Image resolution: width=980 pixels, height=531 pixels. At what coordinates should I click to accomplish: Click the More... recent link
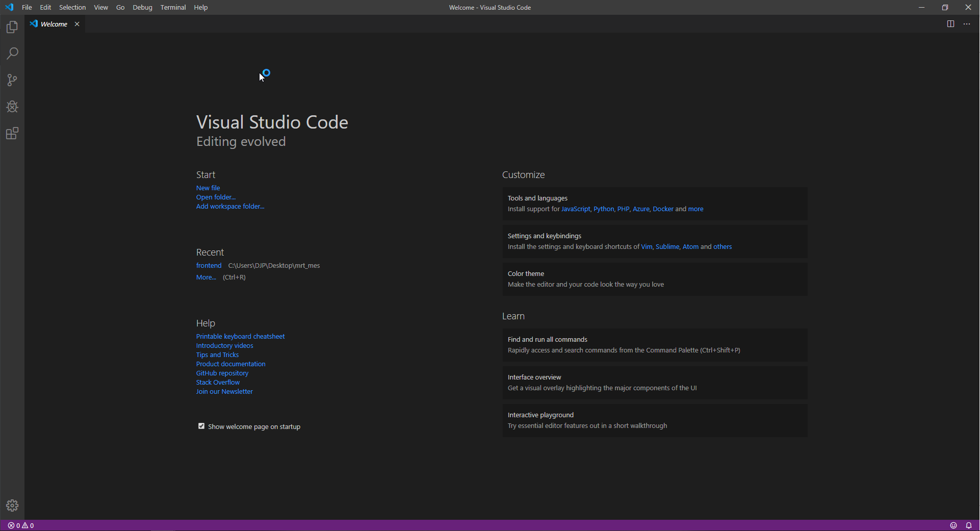pyautogui.click(x=206, y=277)
